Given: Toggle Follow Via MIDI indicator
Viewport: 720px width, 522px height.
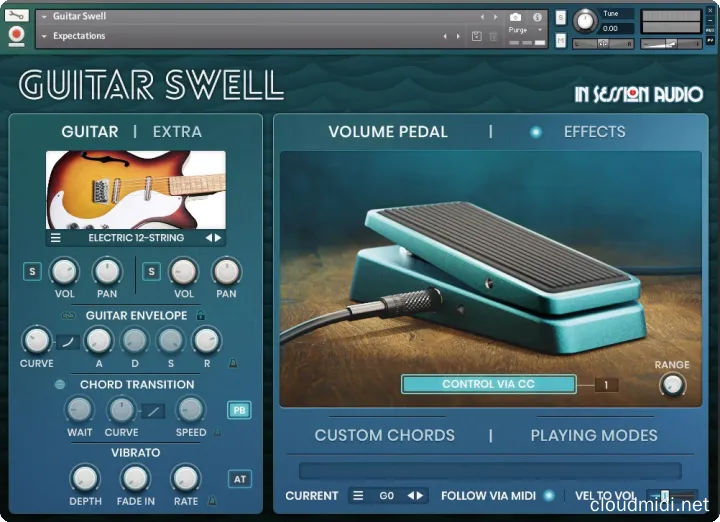Looking at the screenshot, I should [x=549, y=495].
